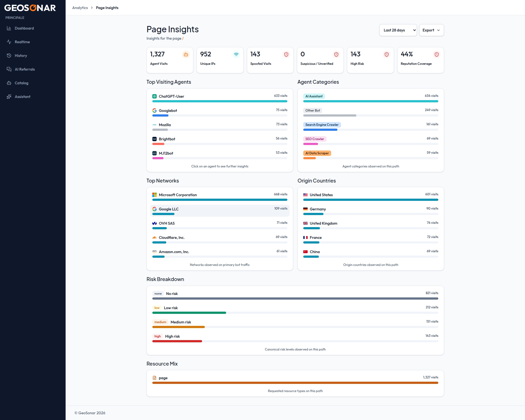The width and height of the screenshot is (525, 420).
Task: Click the Realtime activity pulse icon
Action: (x=9, y=42)
